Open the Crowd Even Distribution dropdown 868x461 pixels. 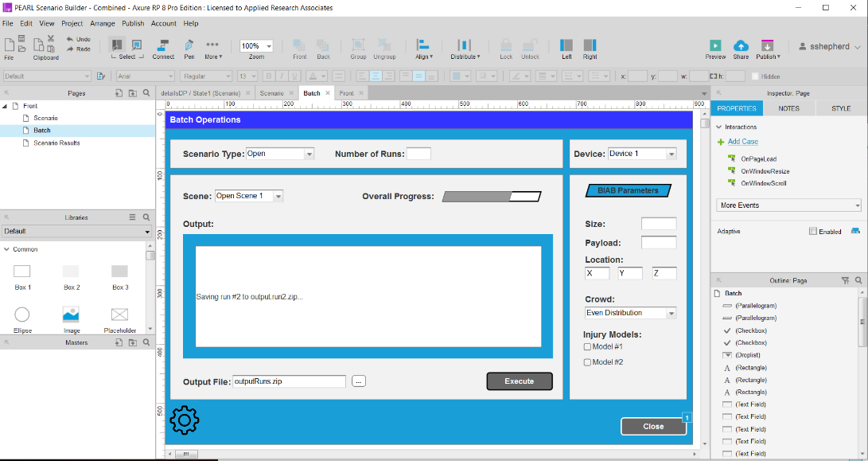(x=630, y=313)
